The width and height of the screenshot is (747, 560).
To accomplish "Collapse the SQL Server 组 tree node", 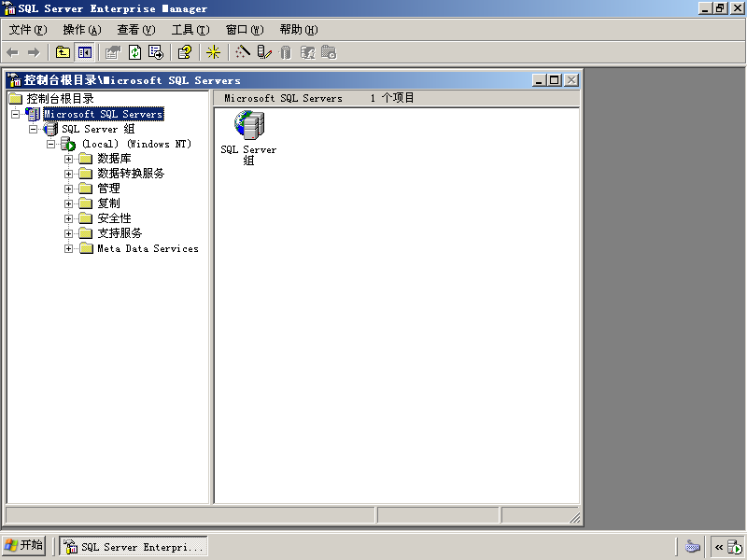I will (33, 129).
